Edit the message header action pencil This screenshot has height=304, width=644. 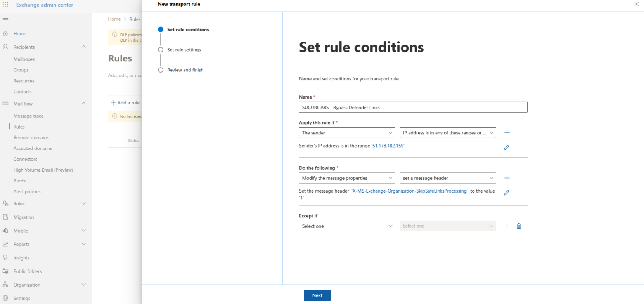click(506, 193)
